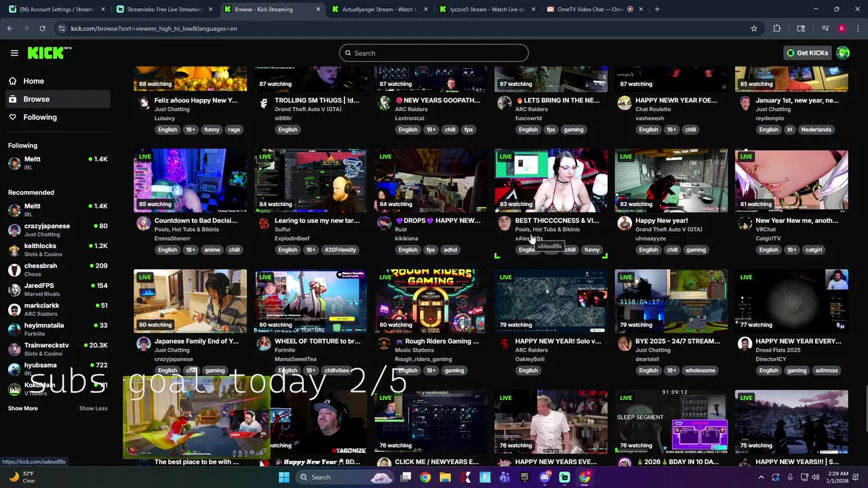Open Trainwreckstv recommended channel
Viewport: 868px width, 488px height.
click(x=58, y=349)
